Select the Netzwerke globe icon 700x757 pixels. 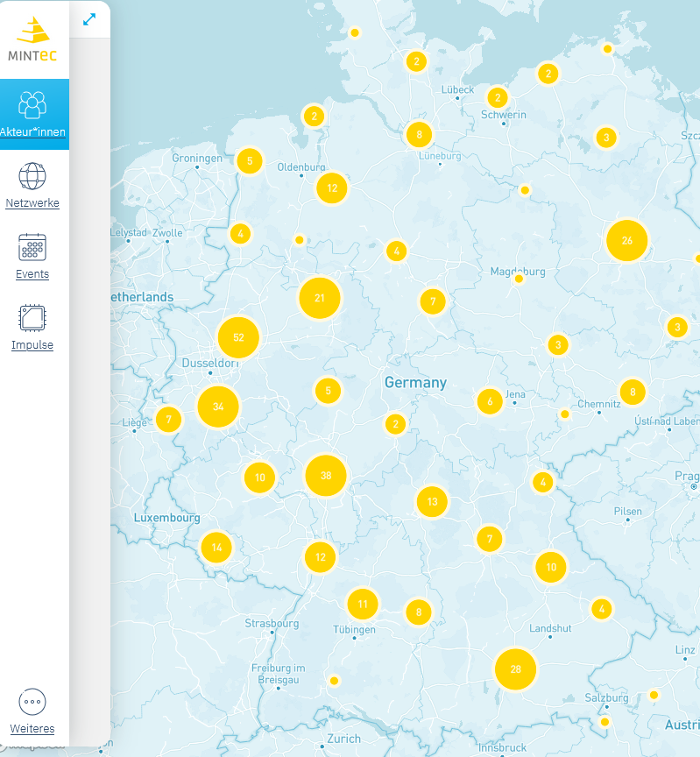tap(32, 176)
